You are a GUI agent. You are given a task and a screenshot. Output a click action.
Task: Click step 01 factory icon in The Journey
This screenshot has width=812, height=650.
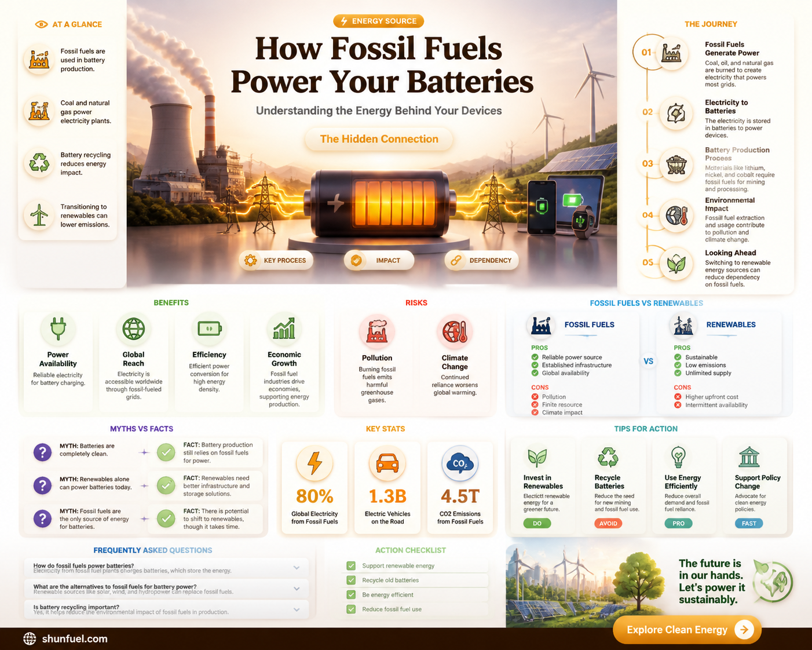click(671, 53)
